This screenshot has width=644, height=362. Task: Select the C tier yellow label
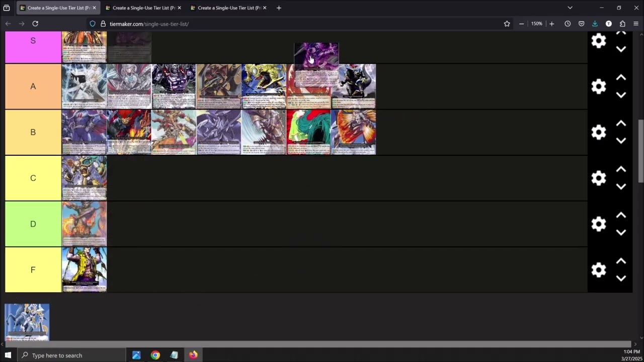[x=33, y=178]
